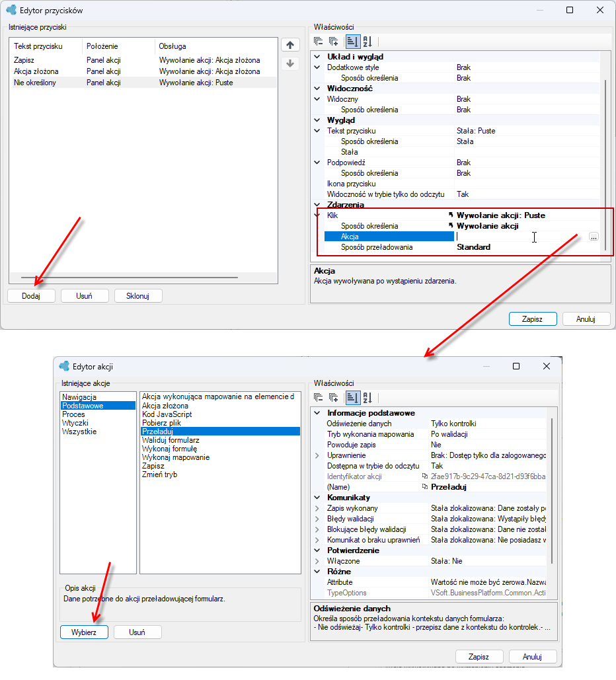The height and width of the screenshot is (680, 616).
Task: Click the Dodaj button
Action: [x=31, y=296]
